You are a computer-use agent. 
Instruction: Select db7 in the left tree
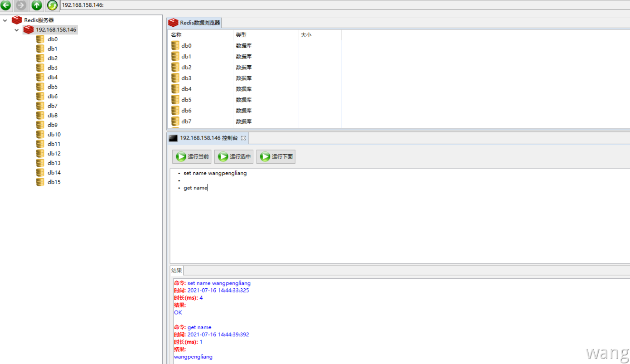pyautogui.click(x=53, y=106)
